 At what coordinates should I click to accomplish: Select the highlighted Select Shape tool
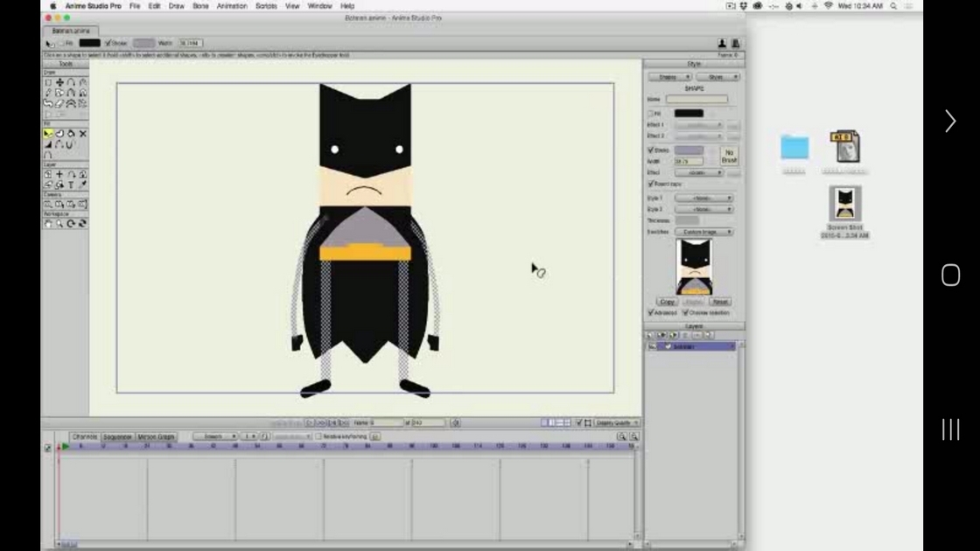point(48,133)
